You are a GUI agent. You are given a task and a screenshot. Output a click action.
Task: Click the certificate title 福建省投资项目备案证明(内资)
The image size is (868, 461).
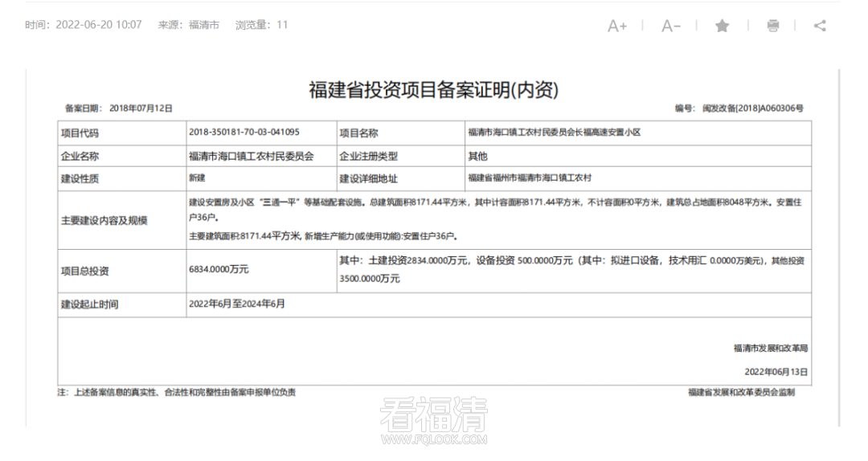point(433,90)
